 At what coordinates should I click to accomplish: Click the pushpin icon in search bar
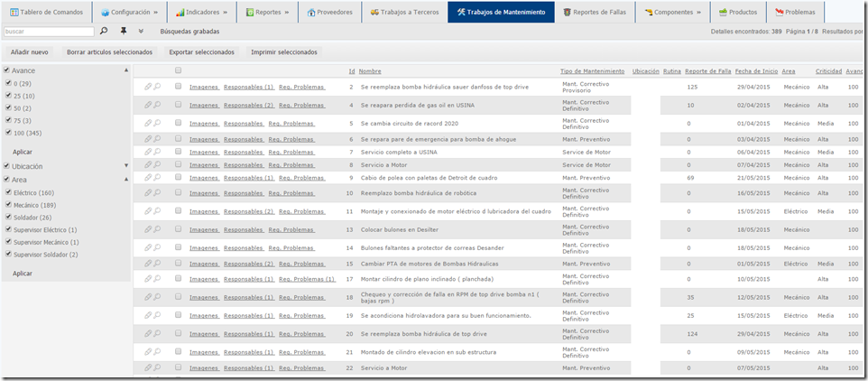(x=124, y=32)
